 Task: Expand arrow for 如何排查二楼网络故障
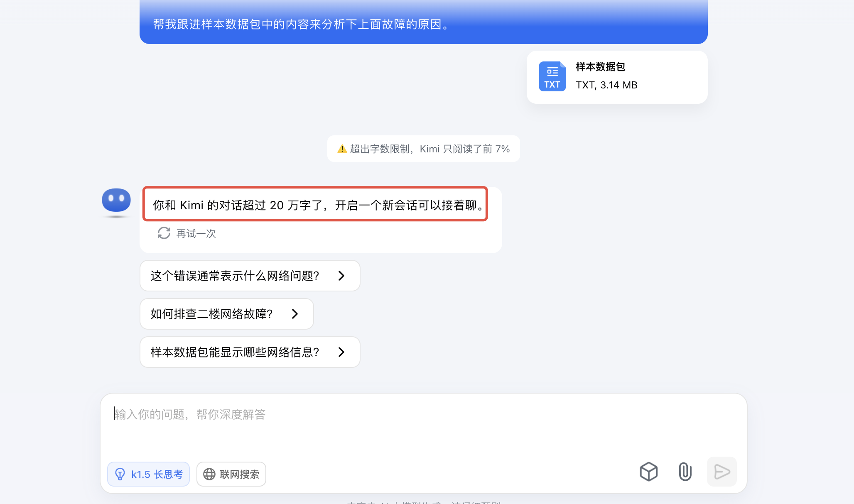(295, 314)
